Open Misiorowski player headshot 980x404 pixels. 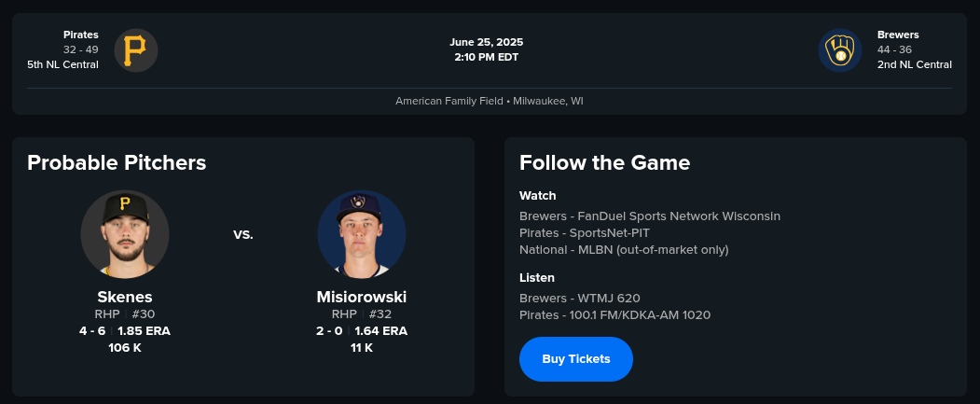(x=362, y=234)
